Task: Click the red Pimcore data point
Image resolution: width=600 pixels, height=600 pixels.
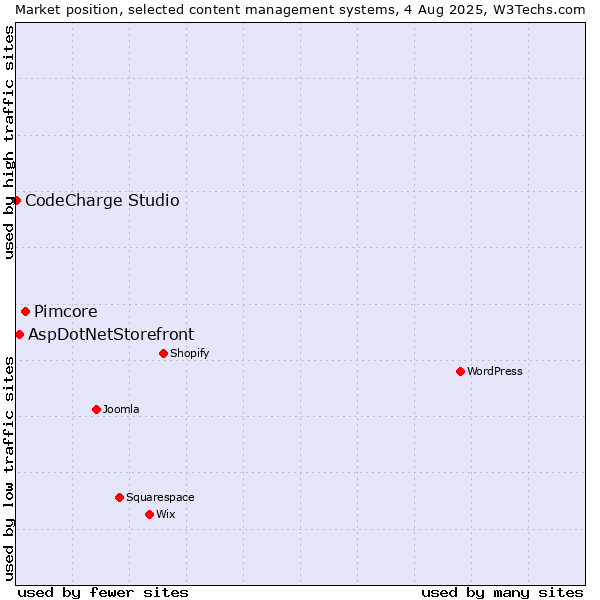Action: coord(26,312)
